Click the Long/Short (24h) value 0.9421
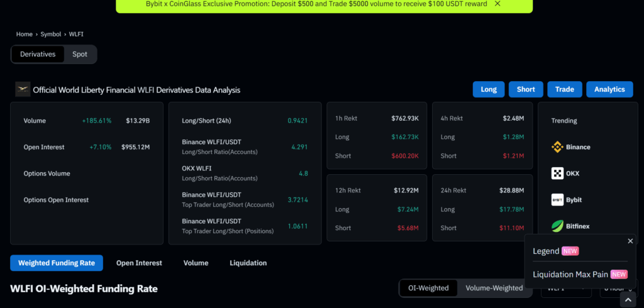644x308 pixels. click(297, 121)
